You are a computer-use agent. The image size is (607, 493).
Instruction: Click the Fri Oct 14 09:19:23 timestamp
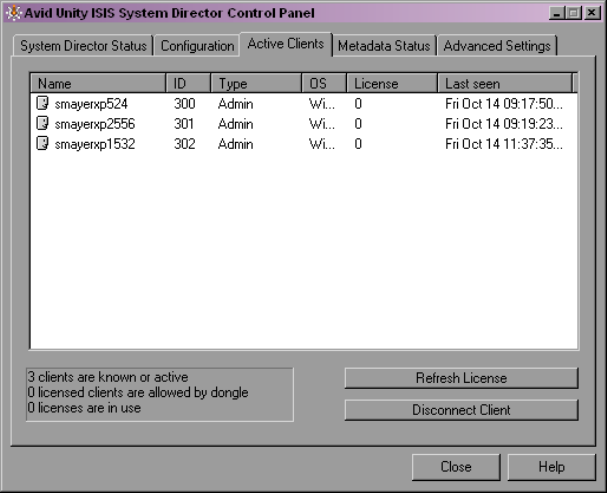click(504, 124)
